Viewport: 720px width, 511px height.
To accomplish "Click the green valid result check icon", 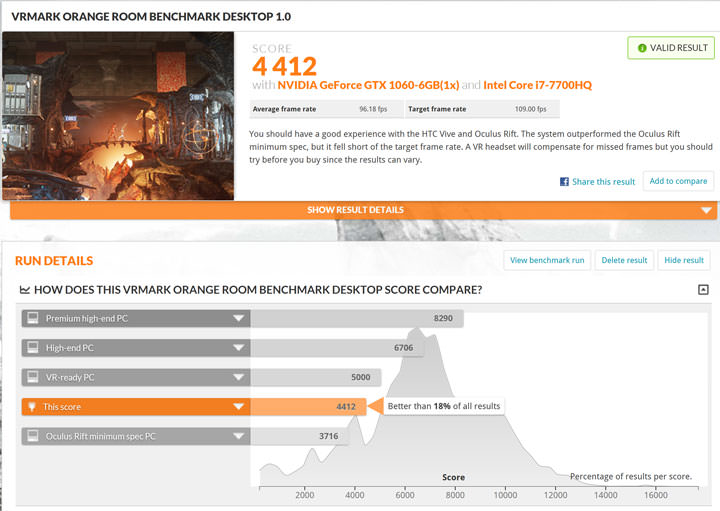I will pyautogui.click(x=642, y=47).
